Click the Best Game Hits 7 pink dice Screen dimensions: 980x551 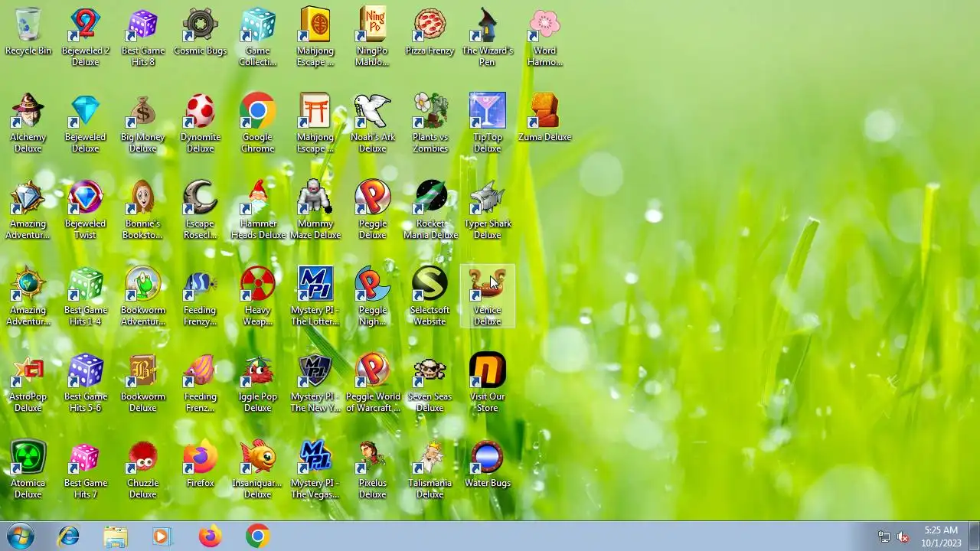point(85,457)
